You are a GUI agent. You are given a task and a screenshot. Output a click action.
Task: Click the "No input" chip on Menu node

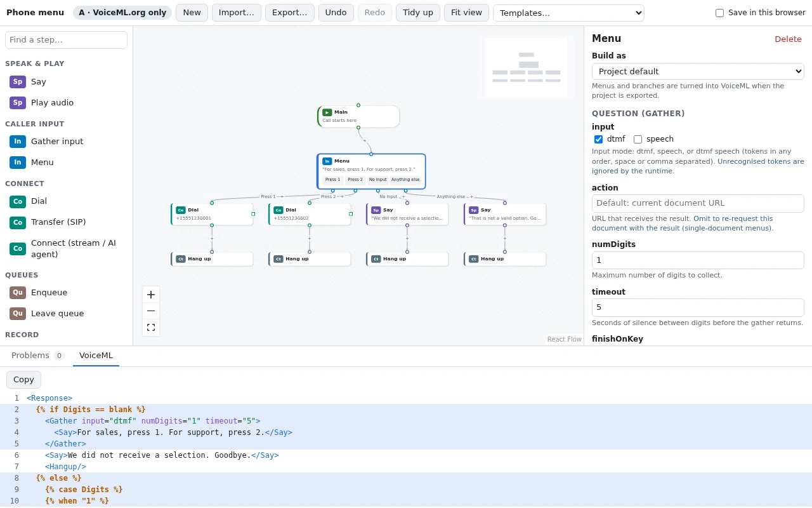tap(378, 180)
